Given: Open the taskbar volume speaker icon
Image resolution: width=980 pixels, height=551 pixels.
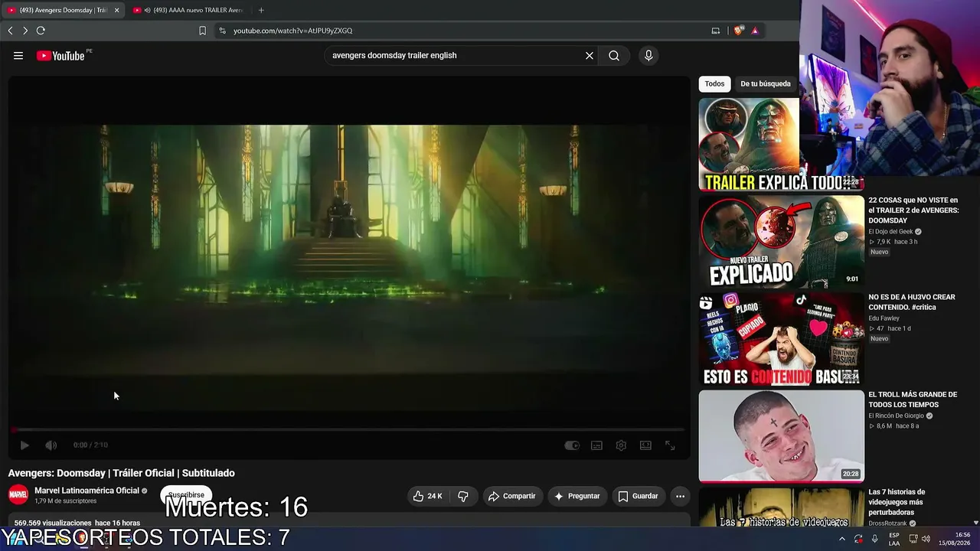Looking at the screenshot, I should (x=926, y=539).
